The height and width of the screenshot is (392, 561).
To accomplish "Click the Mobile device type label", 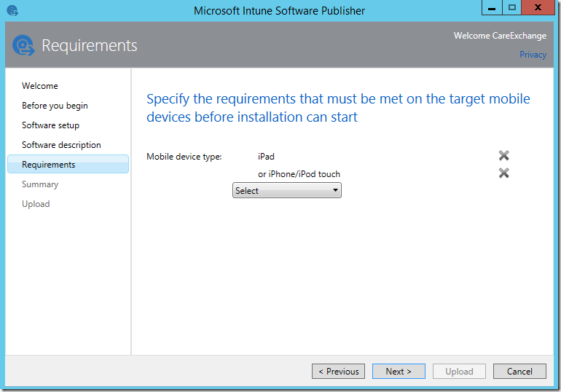I will click(184, 157).
